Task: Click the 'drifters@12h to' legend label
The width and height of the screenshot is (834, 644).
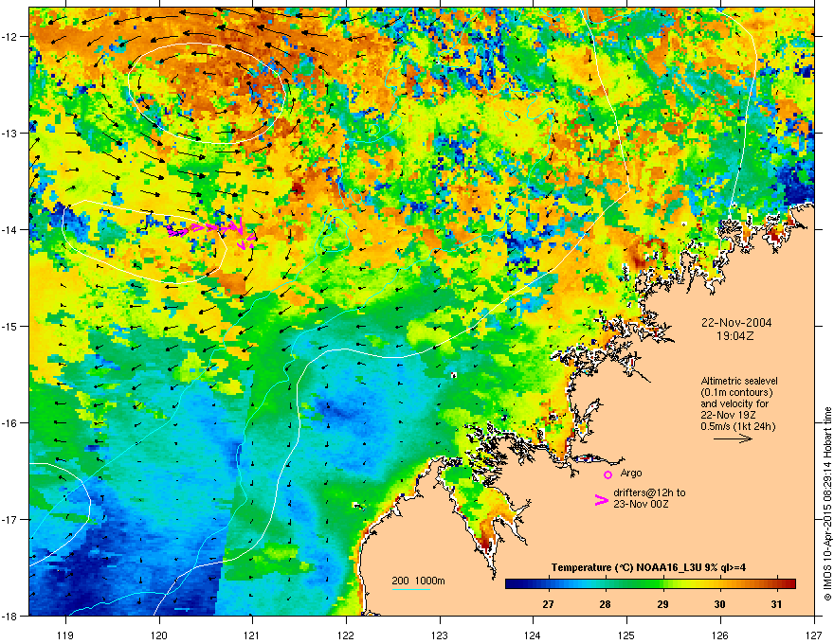Action: click(x=649, y=492)
